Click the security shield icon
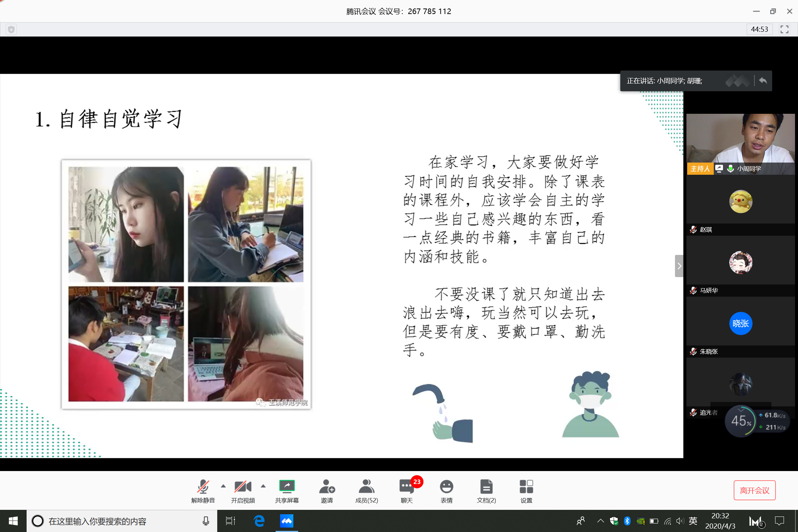The image size is (798, 532). tap(11, 29)
